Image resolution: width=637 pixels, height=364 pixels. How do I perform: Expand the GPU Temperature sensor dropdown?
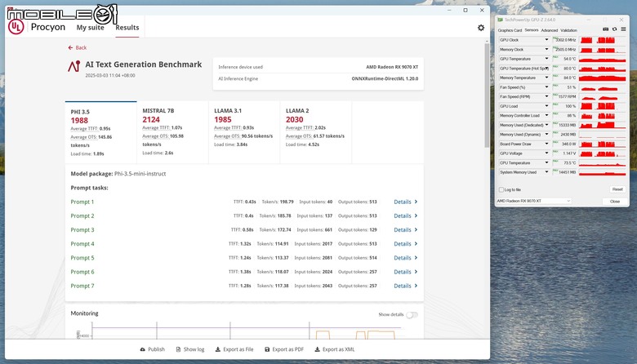coord(547,59)
